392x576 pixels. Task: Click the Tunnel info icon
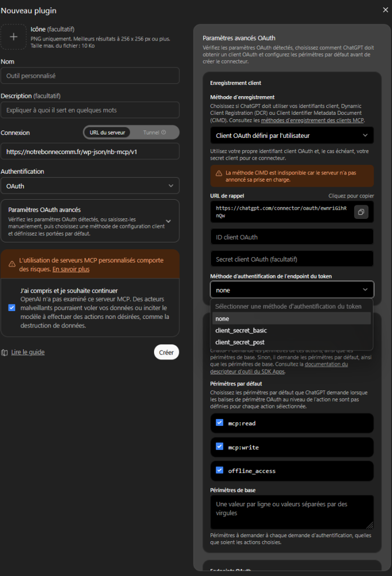(x=164, y=132)
